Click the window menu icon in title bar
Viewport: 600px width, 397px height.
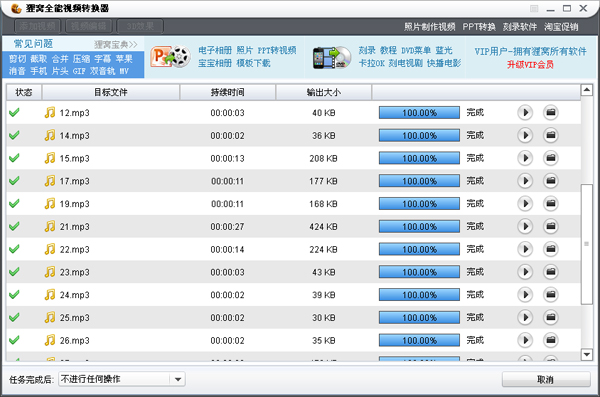click(534, 8)
